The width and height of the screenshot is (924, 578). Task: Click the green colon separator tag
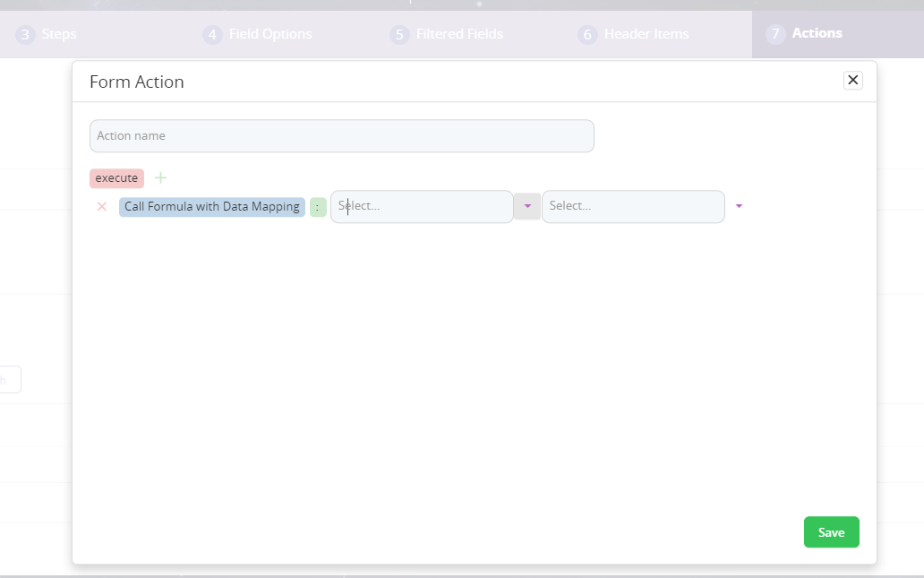(318, 207)
